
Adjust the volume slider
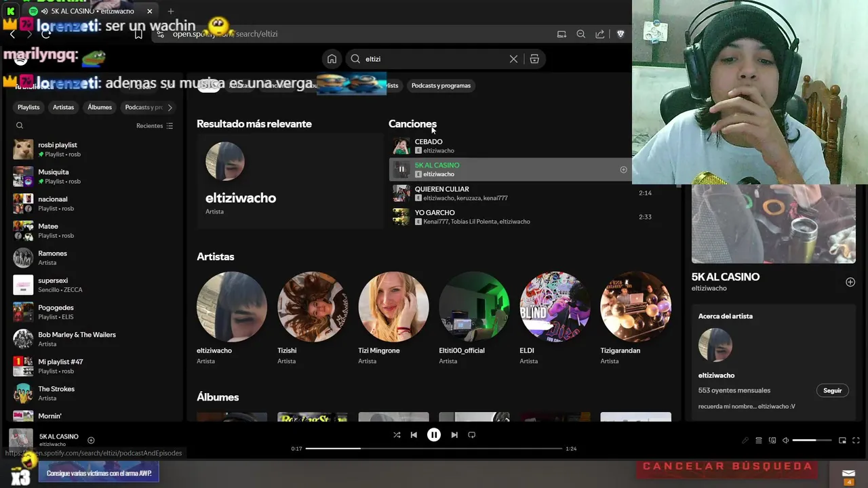pos(812,441)
